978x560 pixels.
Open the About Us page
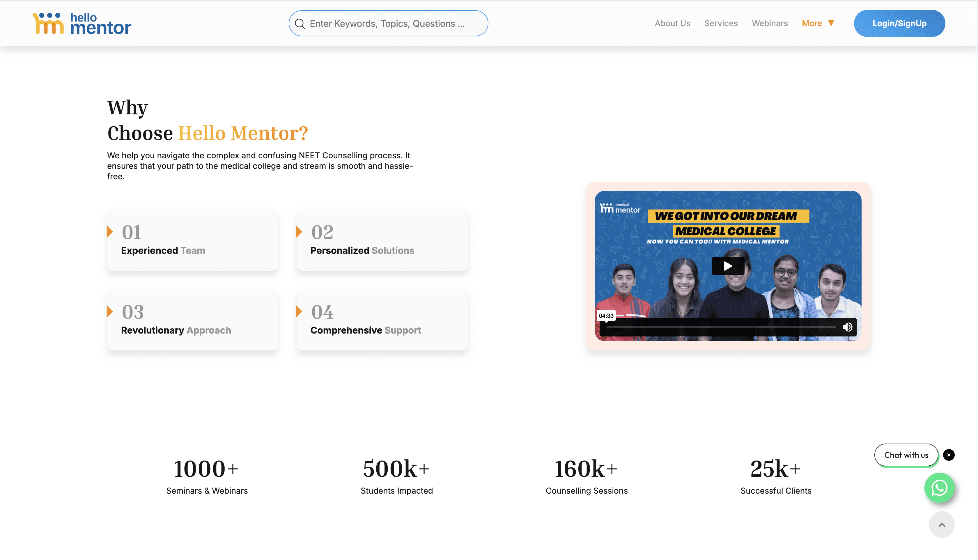pyautogui.click(x=672, y=24)
